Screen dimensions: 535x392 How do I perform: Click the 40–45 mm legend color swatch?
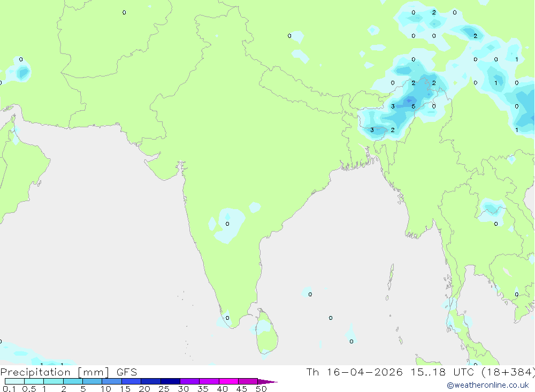(x=228, y=381)
